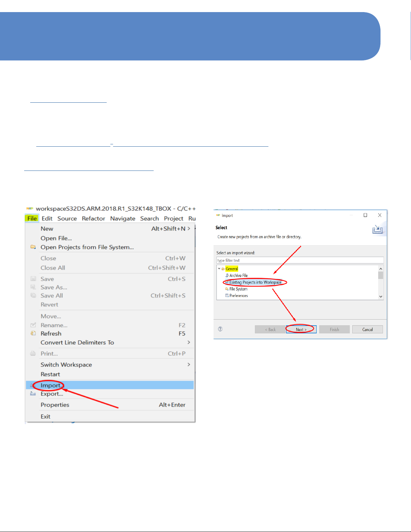Viewport: 411px width, 532px height.
Task: Click the Next > button
Action: click(301, 330)
